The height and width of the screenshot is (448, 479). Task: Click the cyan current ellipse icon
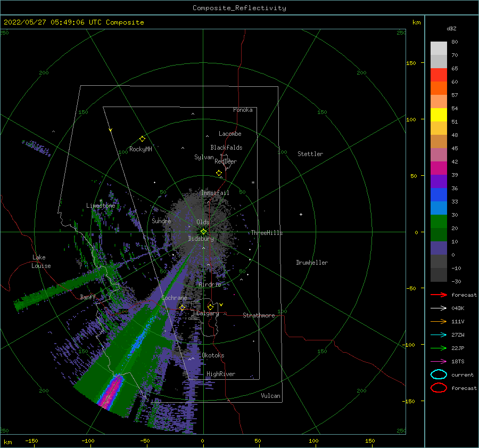tap(439, 374)
